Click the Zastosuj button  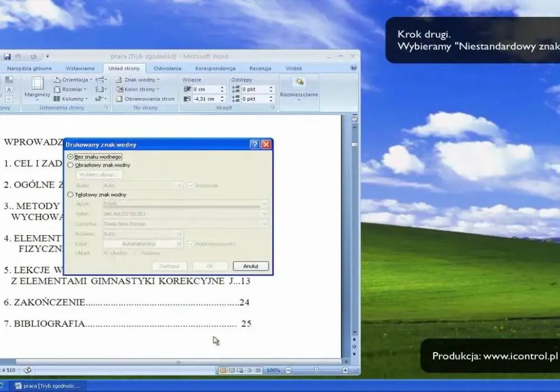[169, 266]
